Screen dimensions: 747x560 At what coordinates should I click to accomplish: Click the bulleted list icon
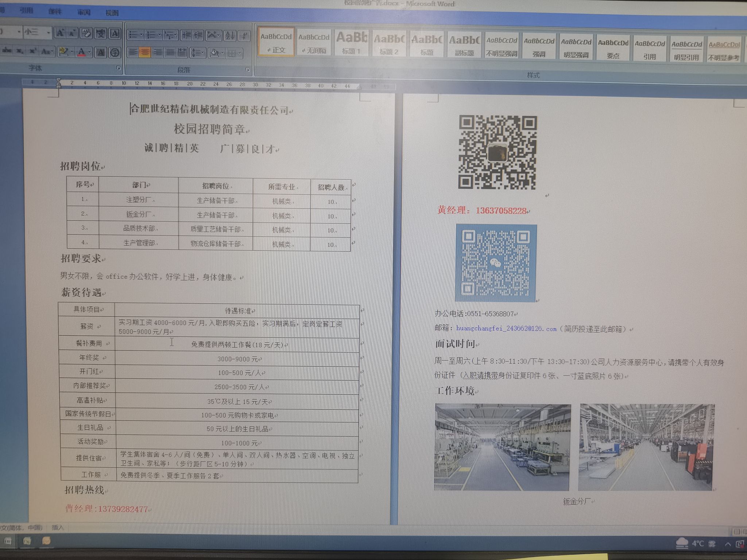133,35
